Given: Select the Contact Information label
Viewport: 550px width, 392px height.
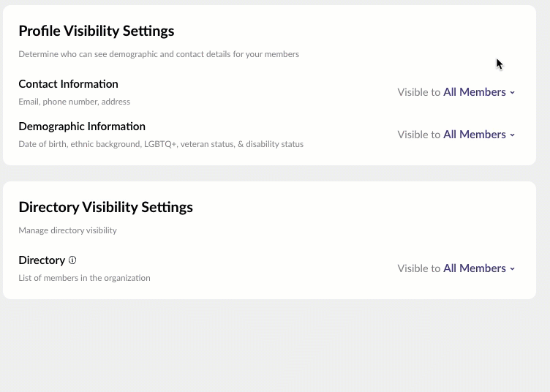Looking at the screenshot, I should click(68, 84).
